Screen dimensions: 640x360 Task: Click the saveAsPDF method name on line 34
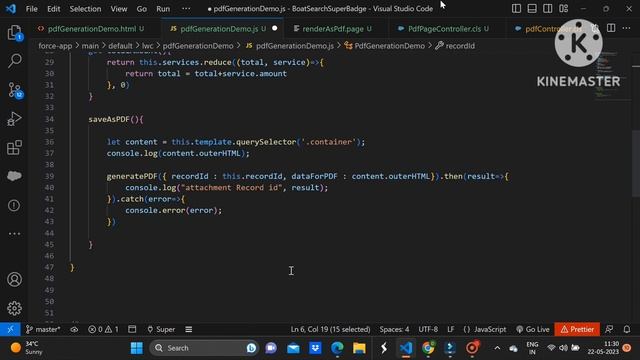pos(109,119)
